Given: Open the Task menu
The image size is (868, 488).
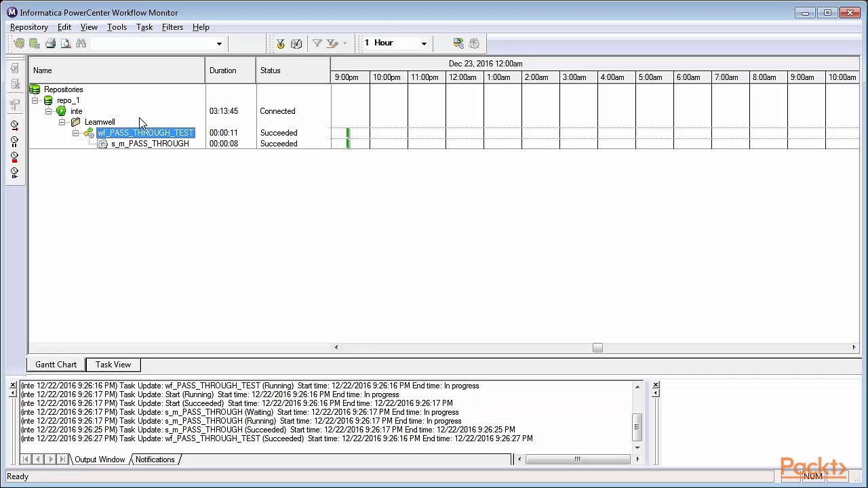Looking at the screenshot, I should 144,27.
